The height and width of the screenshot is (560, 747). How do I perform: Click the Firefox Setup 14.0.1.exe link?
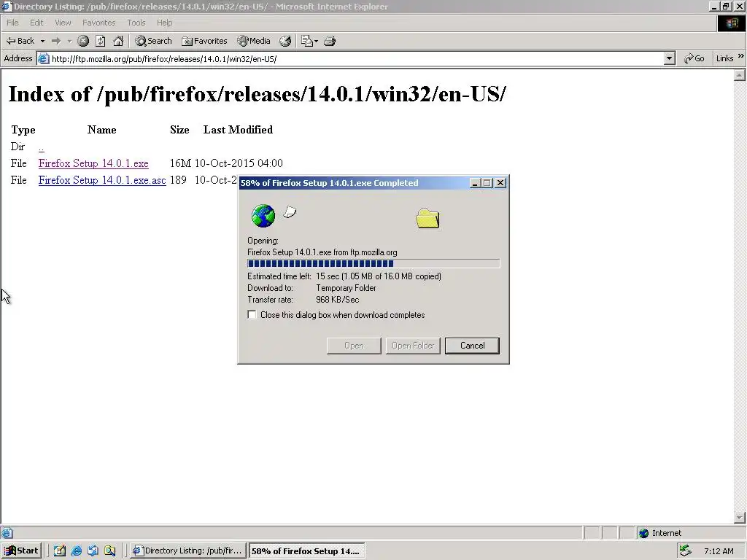click(93, 163)
